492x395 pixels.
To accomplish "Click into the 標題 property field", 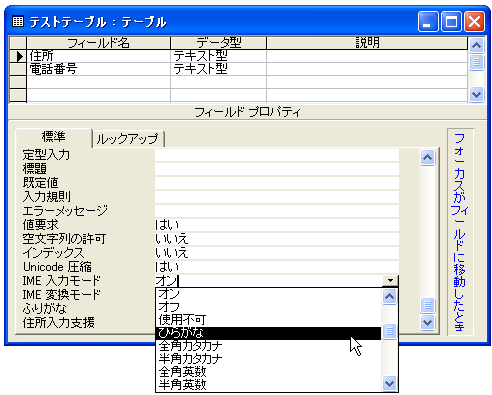I will click(x=277, y=169).
